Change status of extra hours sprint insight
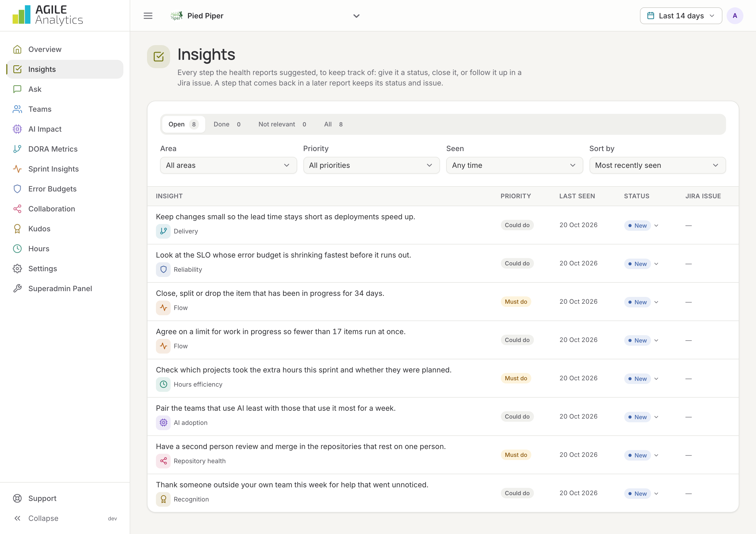Image resolution: width=756 pixels, height=534 pixels. tap(641, 379)
